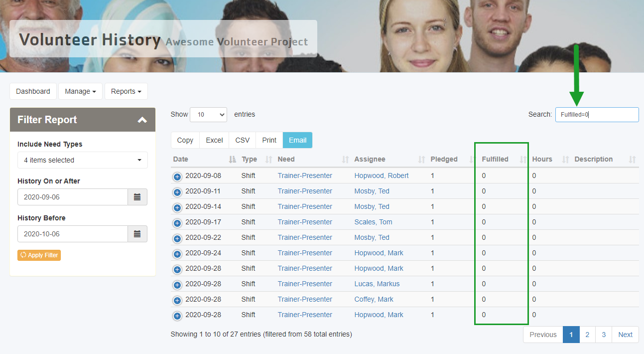
Task: Open assignee link Scales, Tom
Action: 373,222
